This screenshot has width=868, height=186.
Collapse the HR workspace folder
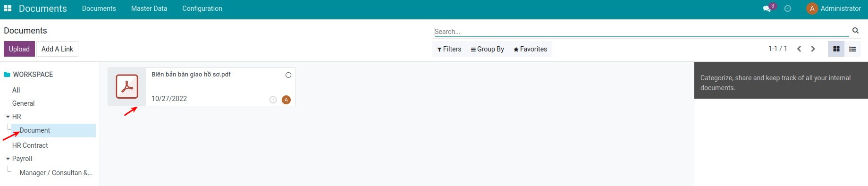(x=8, y=117)
